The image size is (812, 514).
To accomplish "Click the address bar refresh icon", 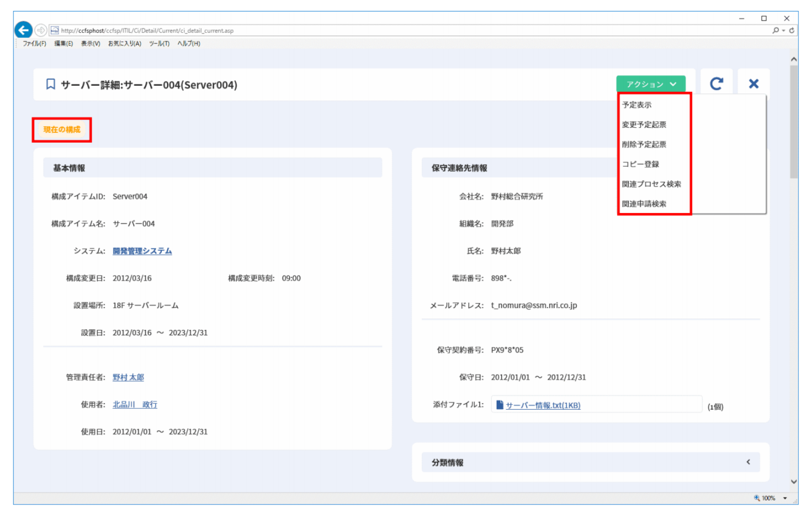I will [792, 30].
